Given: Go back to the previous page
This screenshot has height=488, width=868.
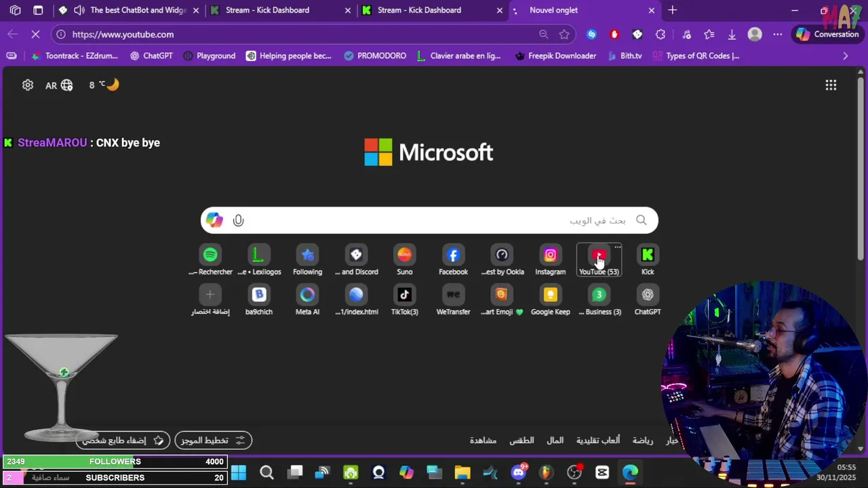Looking at the screenshot, I should point(13,34).
